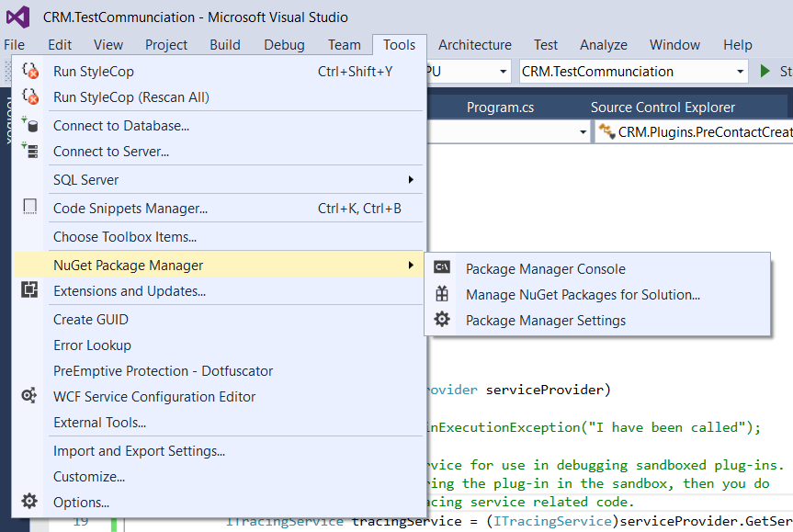Open the Architecture menu

pos(474,44)
